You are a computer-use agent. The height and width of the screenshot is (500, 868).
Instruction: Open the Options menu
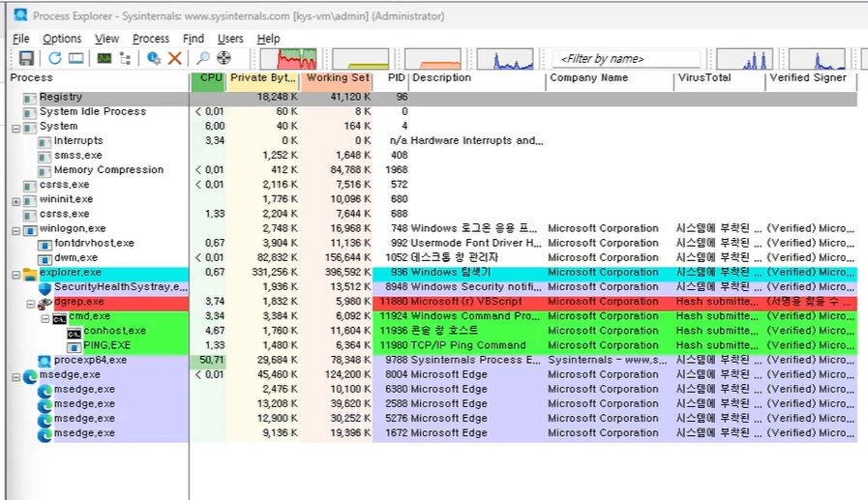pos(62,39)
